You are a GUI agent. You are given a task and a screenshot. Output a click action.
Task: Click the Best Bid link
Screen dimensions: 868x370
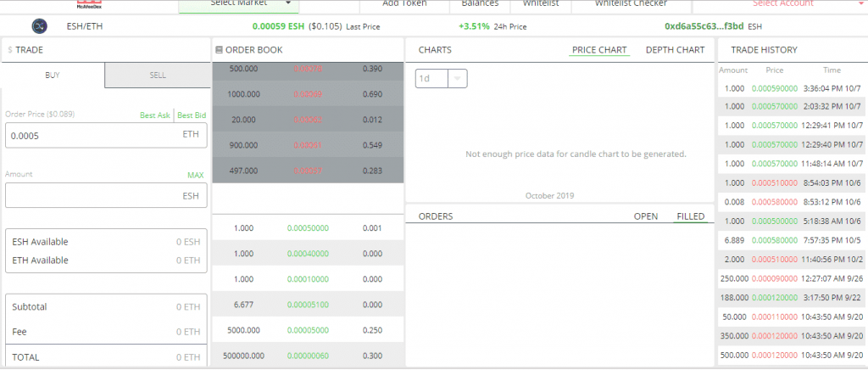(x=191, y=115)
